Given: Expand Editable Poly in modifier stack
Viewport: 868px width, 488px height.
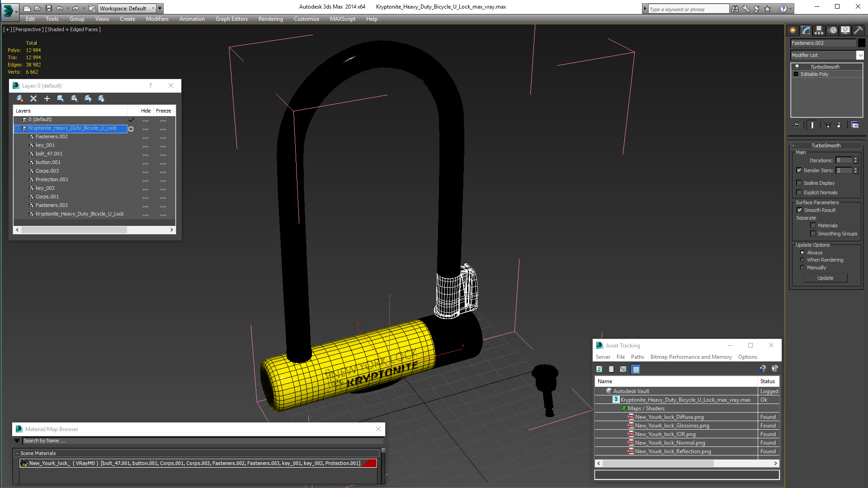Looking at the screenshot, I should coord(796,74).
